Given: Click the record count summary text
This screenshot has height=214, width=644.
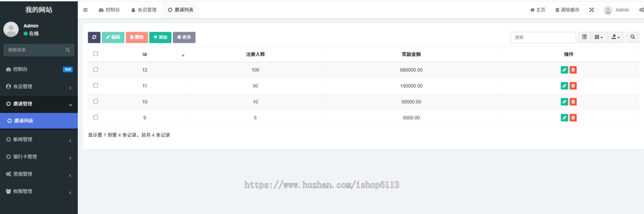Looking at the screenshot, I should point(129,135).
